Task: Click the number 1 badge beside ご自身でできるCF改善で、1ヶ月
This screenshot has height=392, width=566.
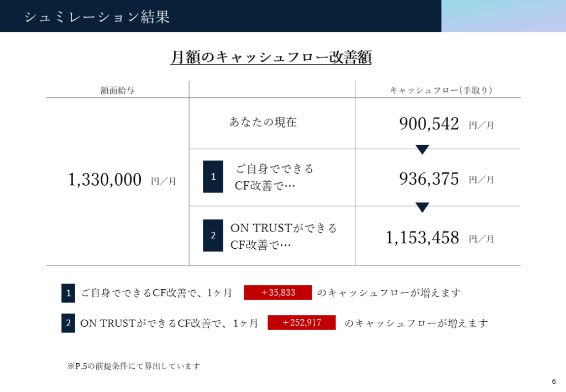Action: 68,292
